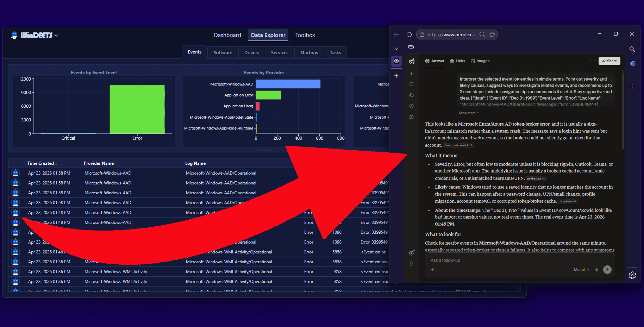Click the Provider Name column header

tap(99, 163)
